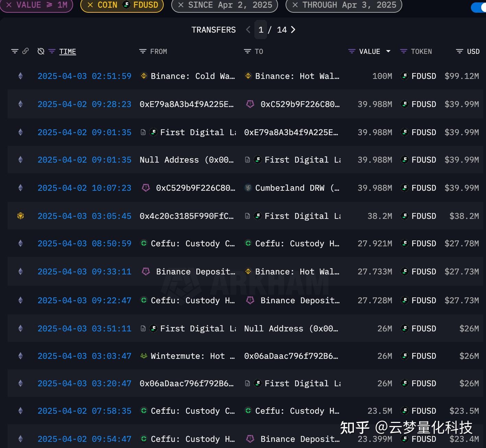Open the transfer timestamped 2025-04-03 02:51:59

pyautogui.click(x=84, y=76)
